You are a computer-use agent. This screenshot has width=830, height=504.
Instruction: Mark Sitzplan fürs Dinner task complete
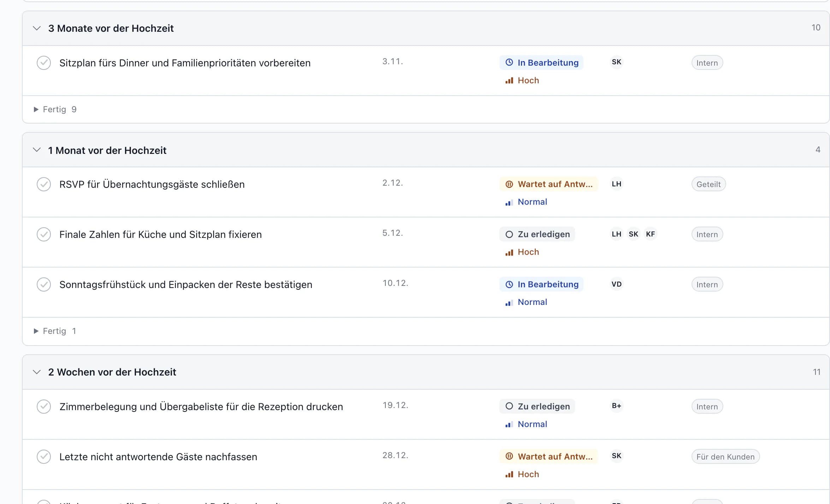[44, 63]
